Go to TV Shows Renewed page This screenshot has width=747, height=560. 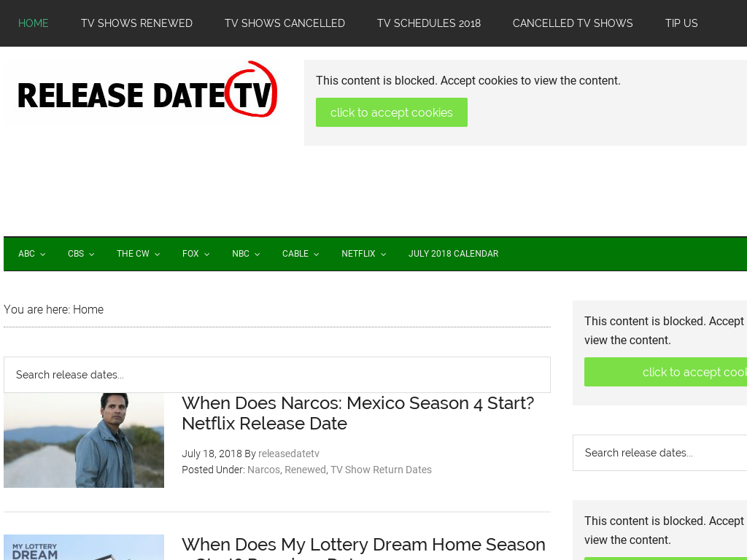(136, 23)
